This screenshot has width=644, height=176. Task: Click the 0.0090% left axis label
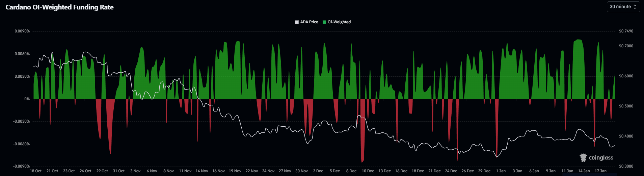pyautogui.click(x=22, y=31)
